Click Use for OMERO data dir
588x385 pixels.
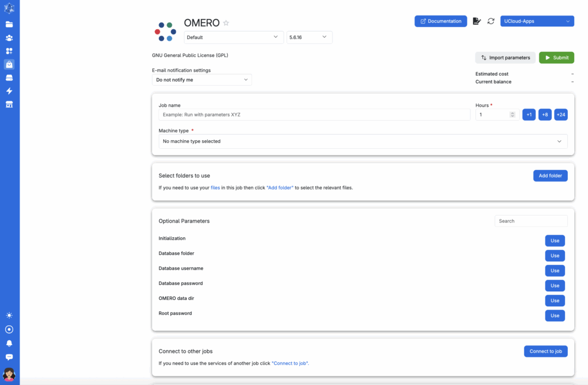[x=555, y=301]
